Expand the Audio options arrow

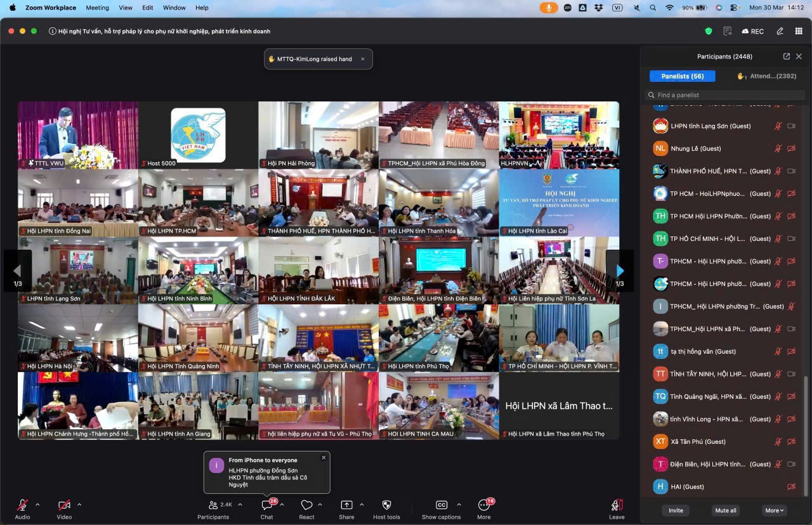click(x=37, y=505)
